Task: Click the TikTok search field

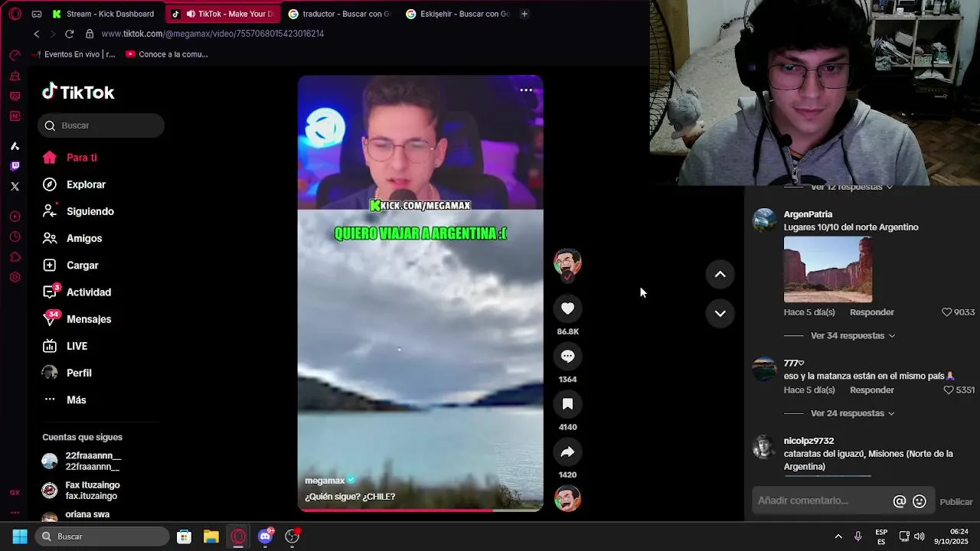Action: pyautogui.click(x=101, y=126)
